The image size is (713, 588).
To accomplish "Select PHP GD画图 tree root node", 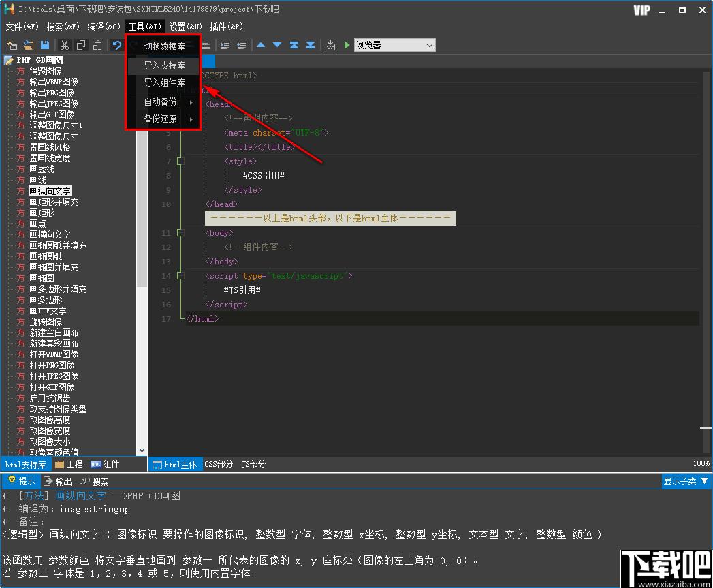I will 39,60.
